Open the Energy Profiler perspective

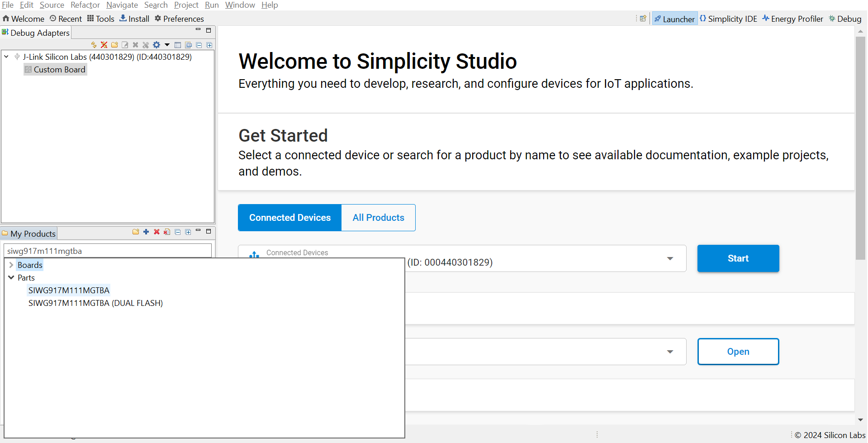click(x=792, y=19)
